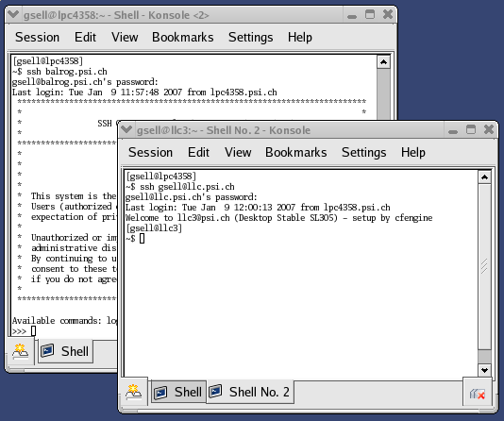Open new session icon in front Konsole

coord(133,392)
